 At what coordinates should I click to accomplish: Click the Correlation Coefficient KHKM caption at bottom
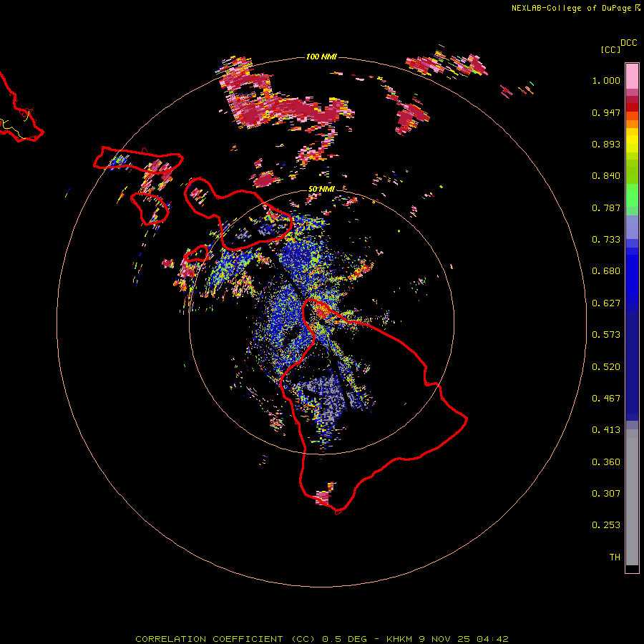pos(322,639)
